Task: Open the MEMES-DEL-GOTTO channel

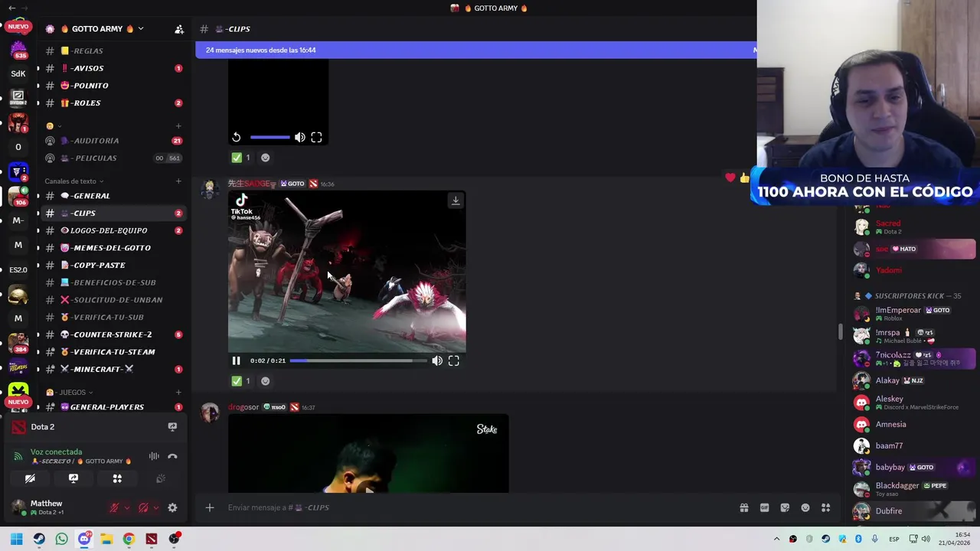Action: pos(113,248)
